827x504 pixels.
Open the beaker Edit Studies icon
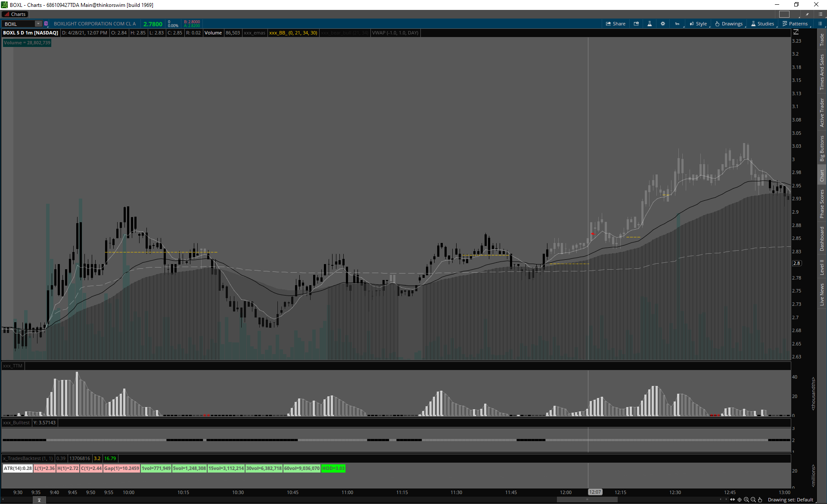pos(650,24)
